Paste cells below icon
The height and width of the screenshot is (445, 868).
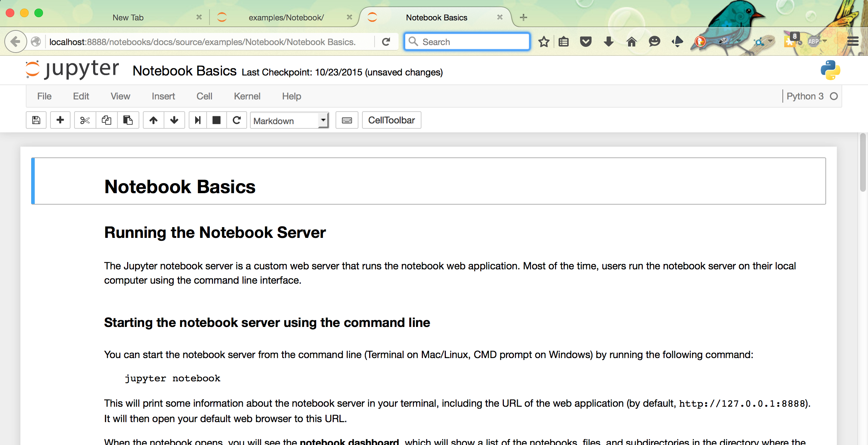point(128,120)
